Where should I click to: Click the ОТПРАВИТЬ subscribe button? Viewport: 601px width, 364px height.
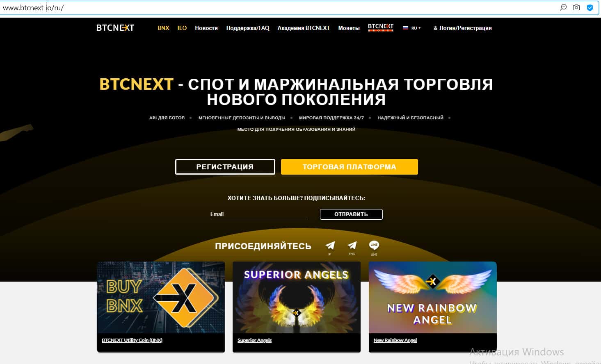point(351,214)
